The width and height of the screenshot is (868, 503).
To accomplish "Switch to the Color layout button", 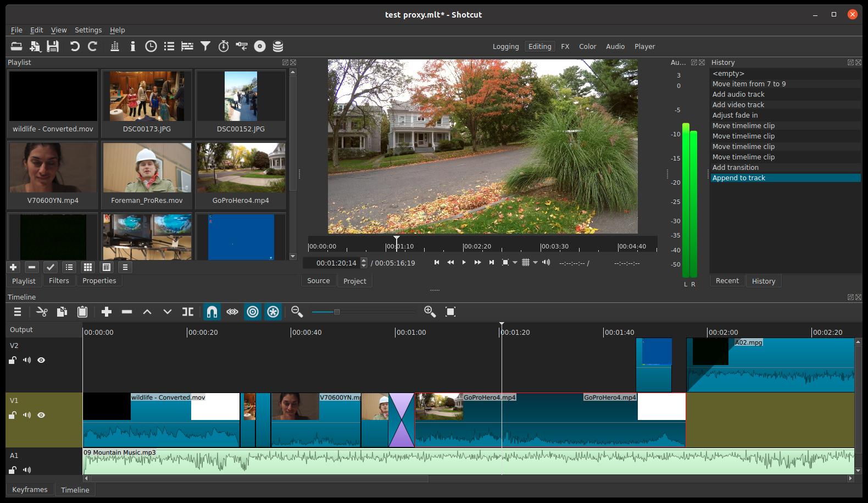I will (587, 47).
